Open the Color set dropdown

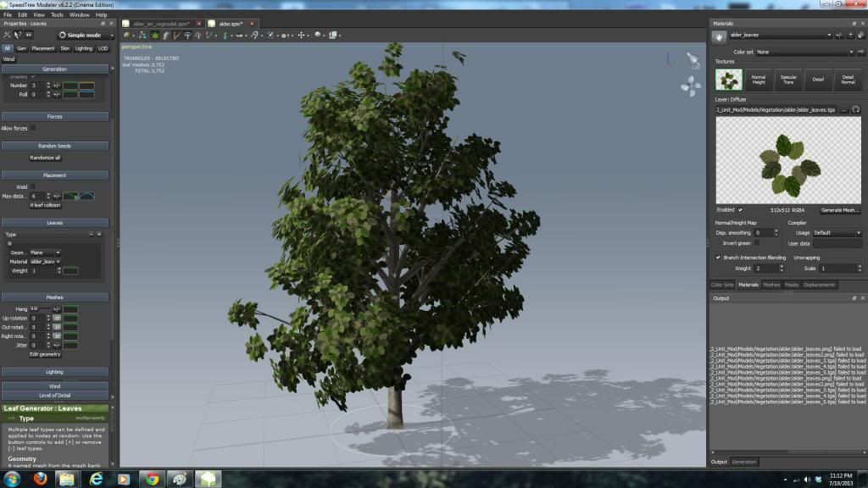pyautogui.click(x=804, y=52)
